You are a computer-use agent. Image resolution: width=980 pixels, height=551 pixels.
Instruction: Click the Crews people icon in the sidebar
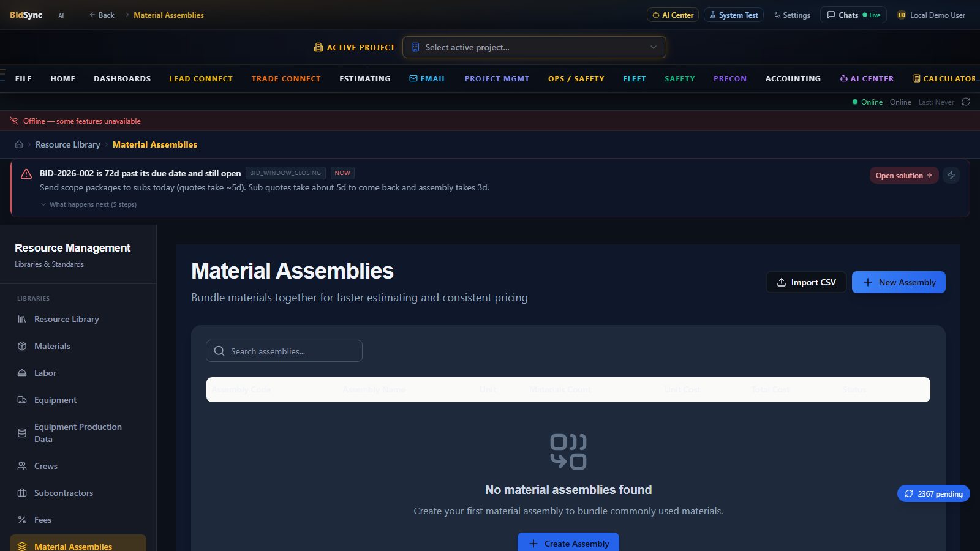click(22, 466)
